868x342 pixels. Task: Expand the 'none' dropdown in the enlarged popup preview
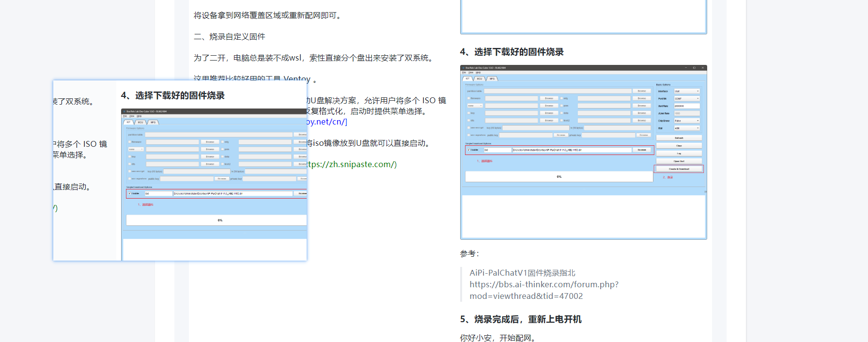(136, 149)
